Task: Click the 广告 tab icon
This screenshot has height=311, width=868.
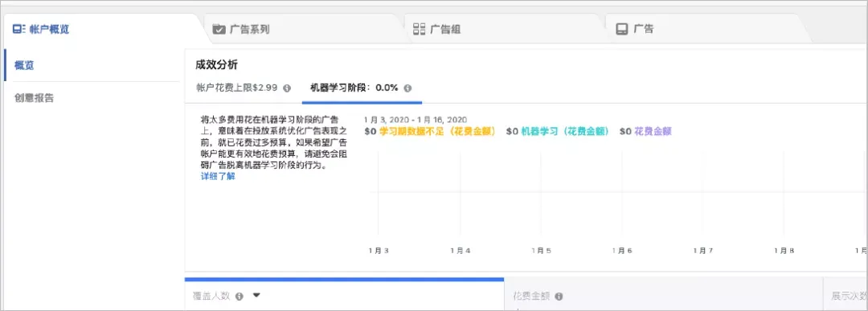Action: pos(621,29)
